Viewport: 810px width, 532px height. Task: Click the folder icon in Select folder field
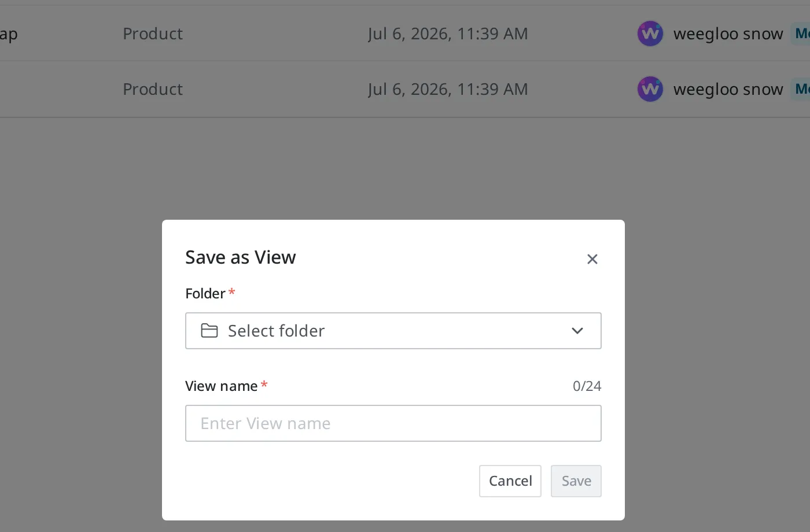pos(209,331)
